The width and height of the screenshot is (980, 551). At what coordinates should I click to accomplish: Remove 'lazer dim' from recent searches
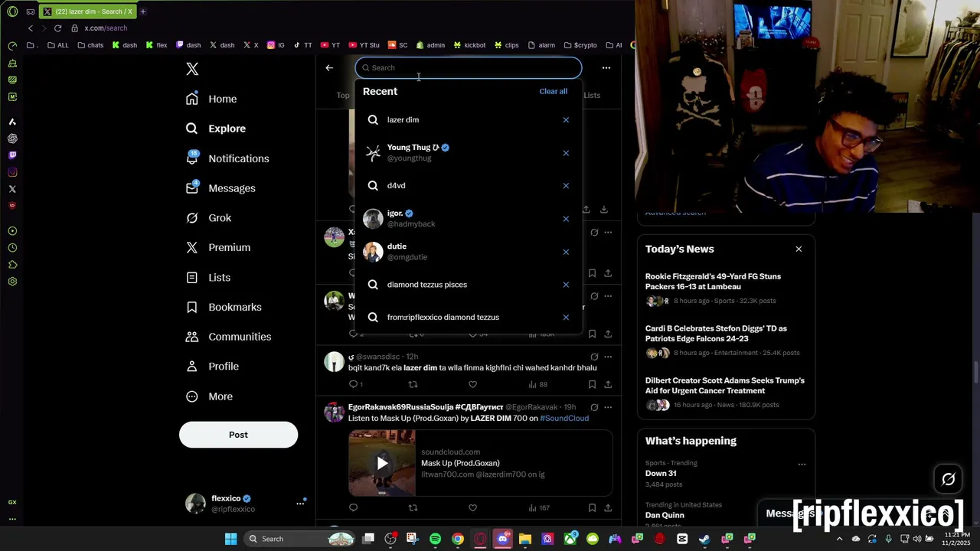tap(566, 120)
